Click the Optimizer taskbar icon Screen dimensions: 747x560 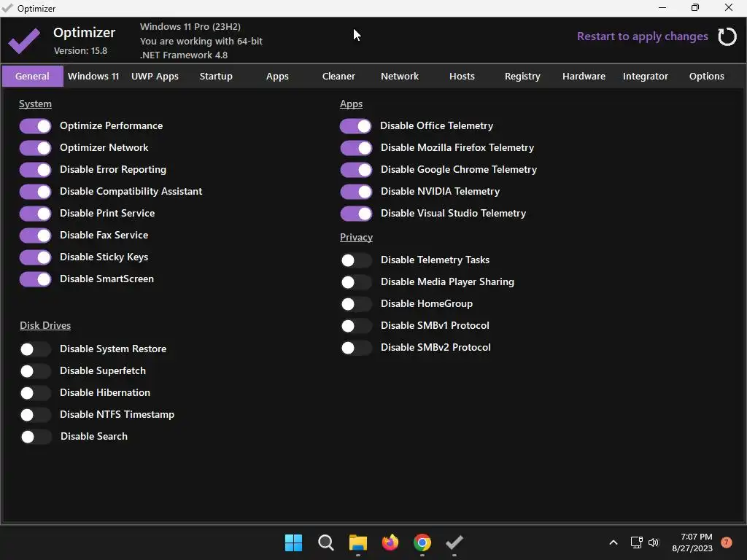click(x=454, y=542)
